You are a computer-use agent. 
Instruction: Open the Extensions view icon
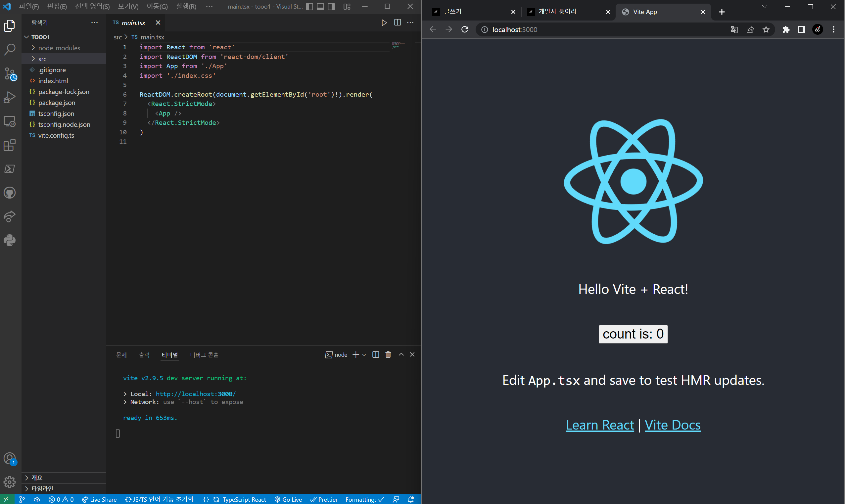(x=10, y=145)
